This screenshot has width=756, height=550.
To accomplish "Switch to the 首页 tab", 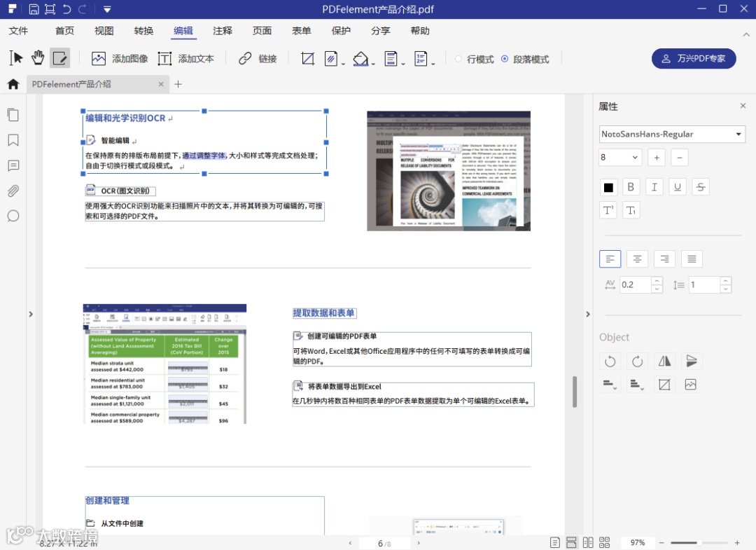I will coord(64,31).
